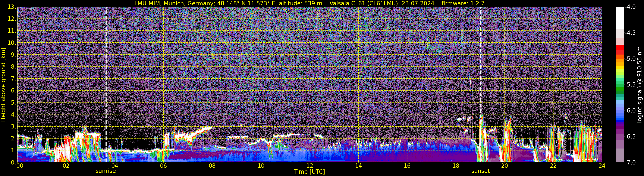Viewport: 644px width, 176px height.
Task: Click the sunrise dashed vertical line
Action: coord(106,84)
